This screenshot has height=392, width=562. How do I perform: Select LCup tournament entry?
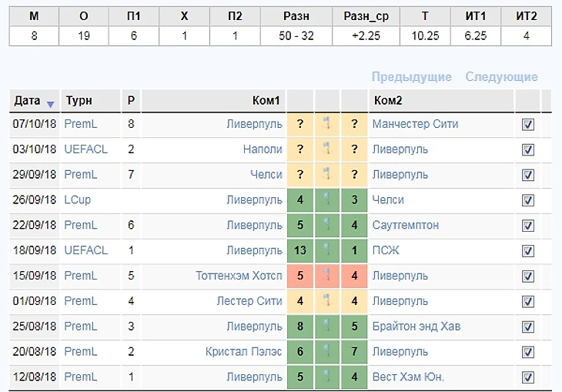[x=77, y=200]
